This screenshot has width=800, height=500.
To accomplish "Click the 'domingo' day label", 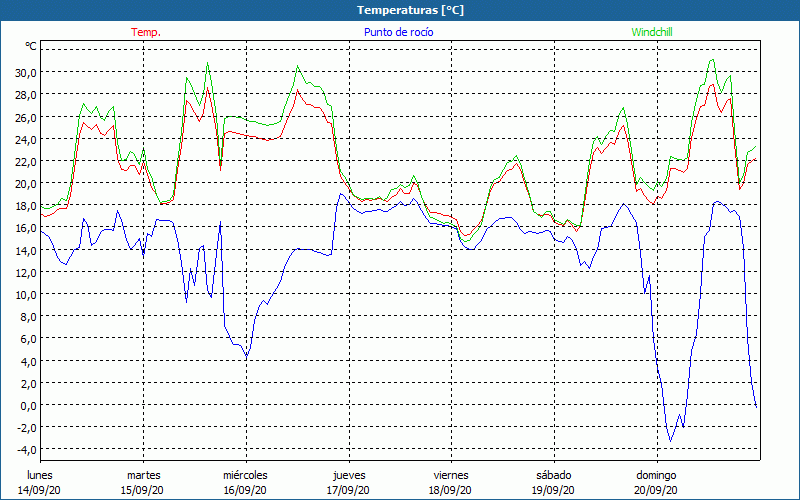I will tap(656, 475).
